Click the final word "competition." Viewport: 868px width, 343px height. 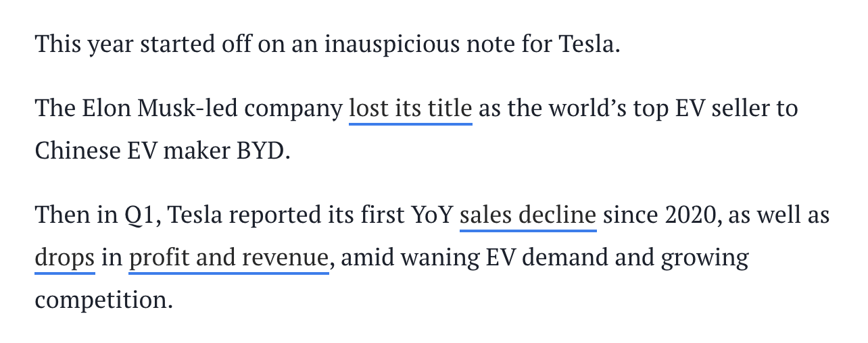[104, 300]
